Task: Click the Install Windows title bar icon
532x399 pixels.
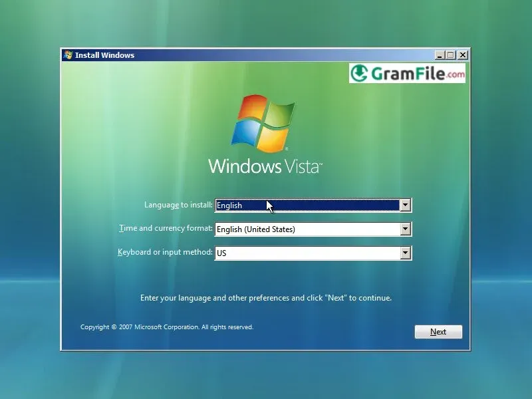Action: click(68, 55)
